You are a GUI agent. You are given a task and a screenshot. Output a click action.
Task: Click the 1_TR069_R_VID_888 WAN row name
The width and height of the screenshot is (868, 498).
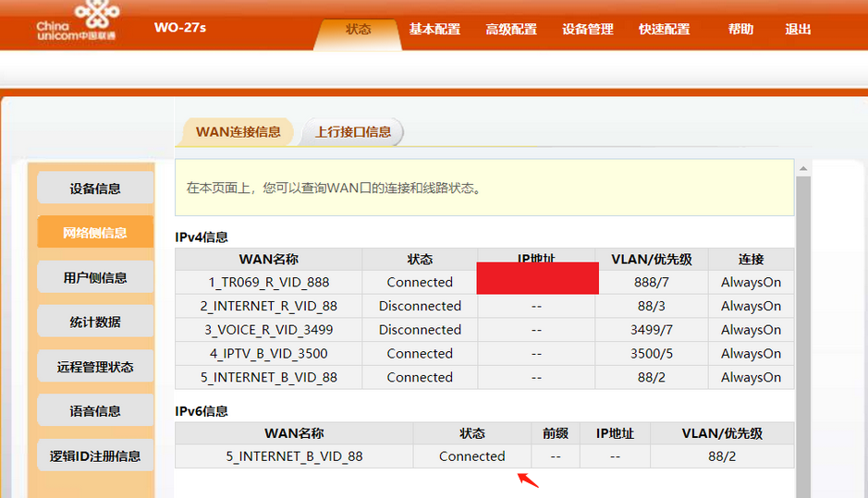[269, 283]
